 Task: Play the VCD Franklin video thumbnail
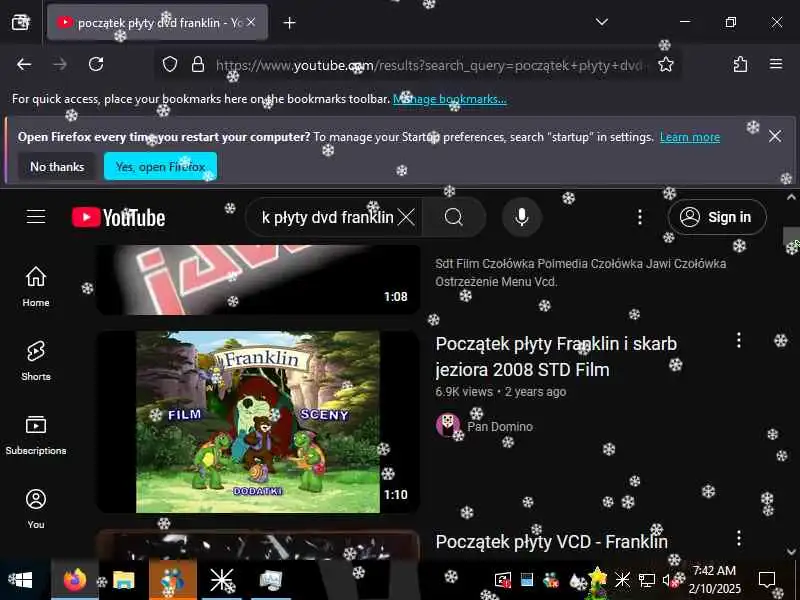(258, 545)
